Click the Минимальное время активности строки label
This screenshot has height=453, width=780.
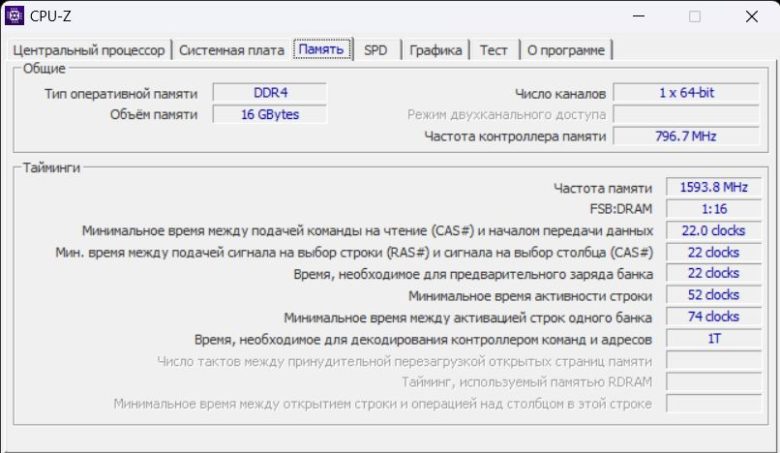tap(530, 296)
